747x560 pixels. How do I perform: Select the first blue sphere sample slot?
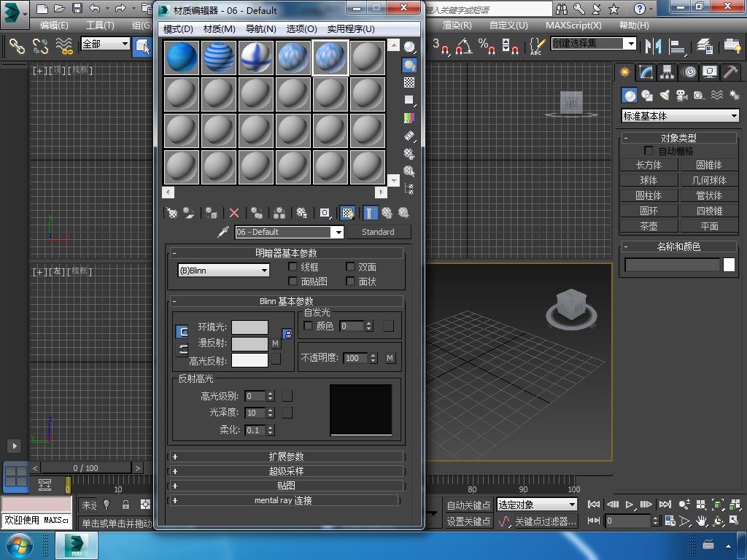click(x=182, y=57)
